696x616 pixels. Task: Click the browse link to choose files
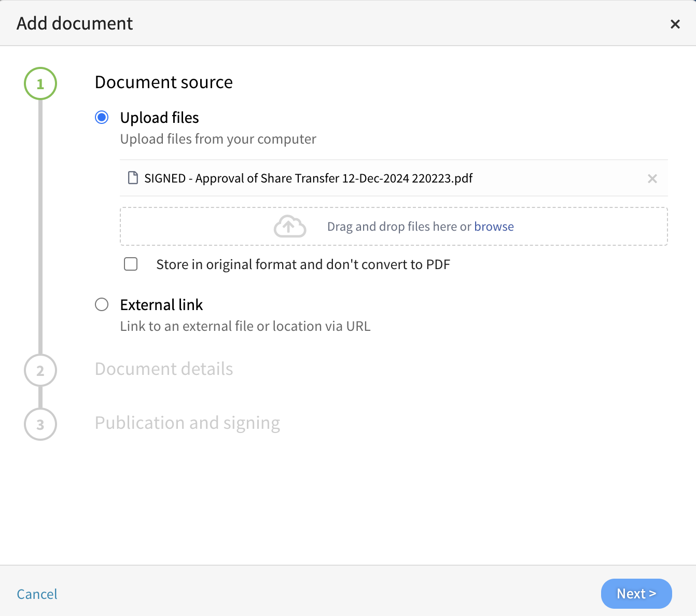tap(494, 226)
